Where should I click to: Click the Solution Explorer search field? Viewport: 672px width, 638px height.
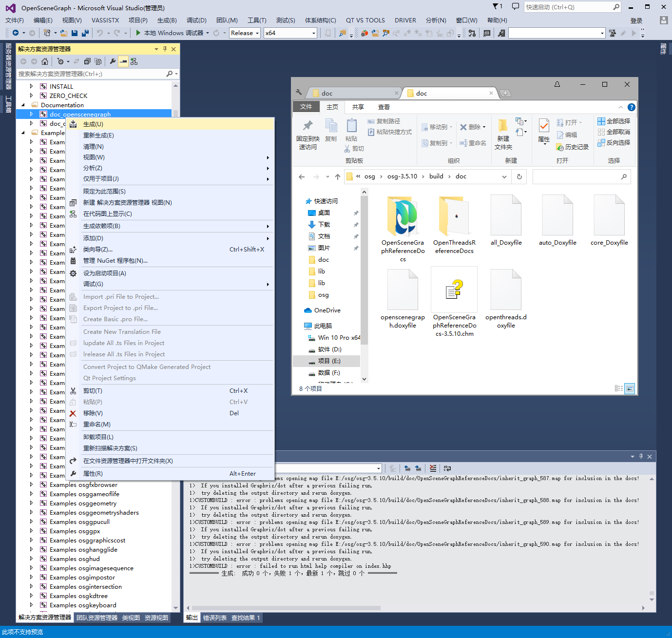[x=98, y=74]
